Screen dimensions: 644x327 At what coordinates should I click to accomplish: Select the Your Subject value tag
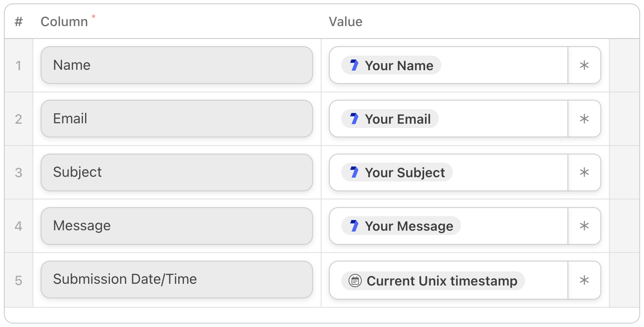coord(397,172)
